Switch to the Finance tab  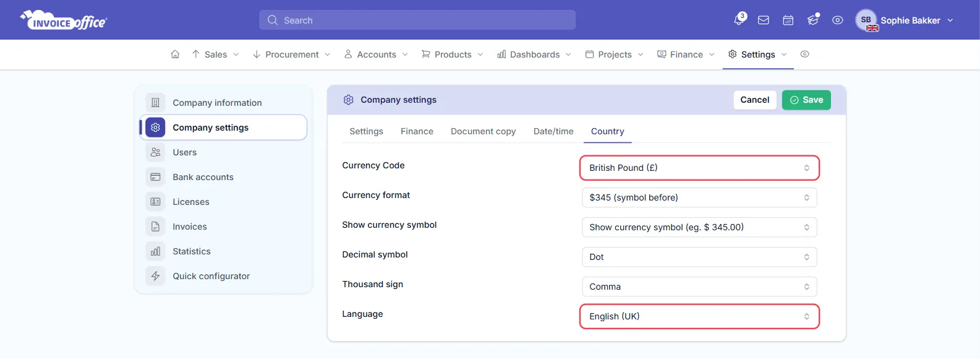417,131
